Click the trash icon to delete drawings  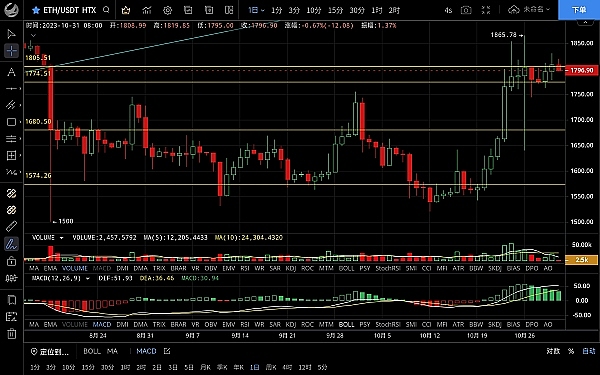tap(11, 334)
